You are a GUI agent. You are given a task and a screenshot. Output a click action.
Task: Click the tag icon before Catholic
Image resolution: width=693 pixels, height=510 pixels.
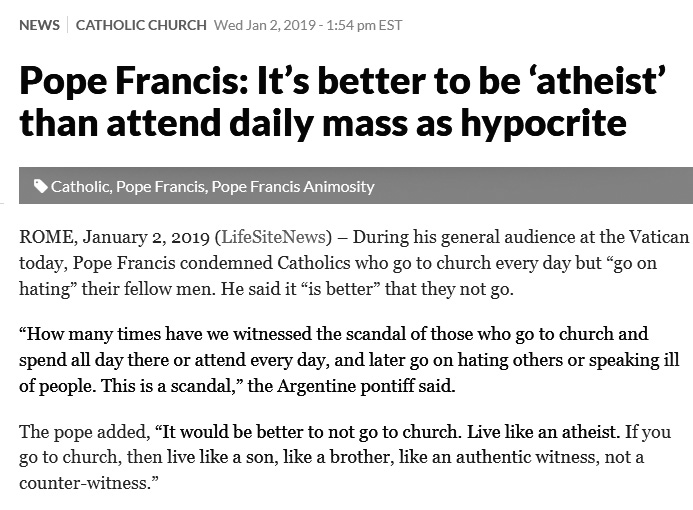tap(41, 186)
